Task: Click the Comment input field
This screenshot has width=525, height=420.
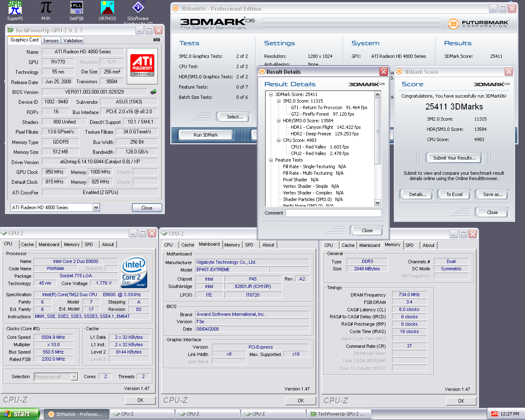Action: pyautogui.click(x=333, y=213)
